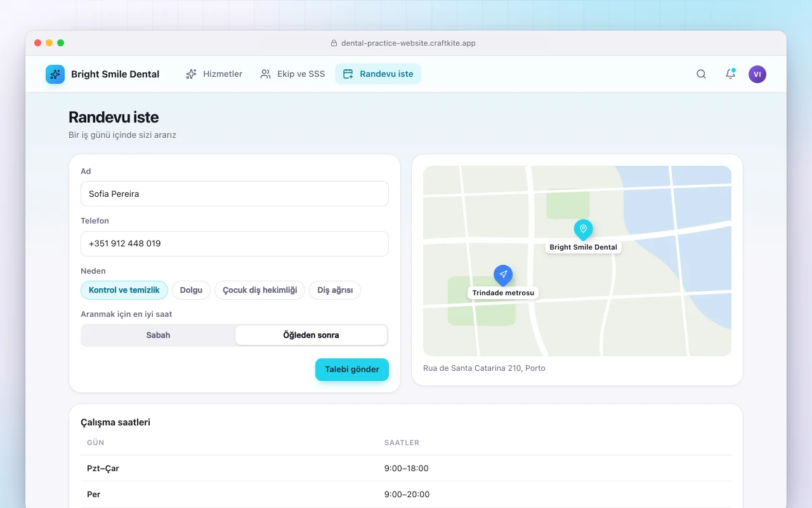Image resolution: width=812 pixels, height=508 pixels.
Task: Click the Trindade metrosu navigation pin
Action: tap(503, 275)
